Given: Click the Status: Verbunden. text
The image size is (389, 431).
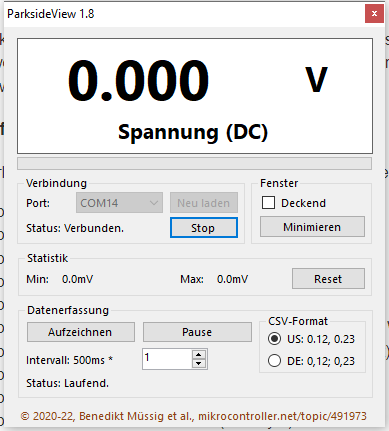Looking at the screenshot, I should (75, 228).
